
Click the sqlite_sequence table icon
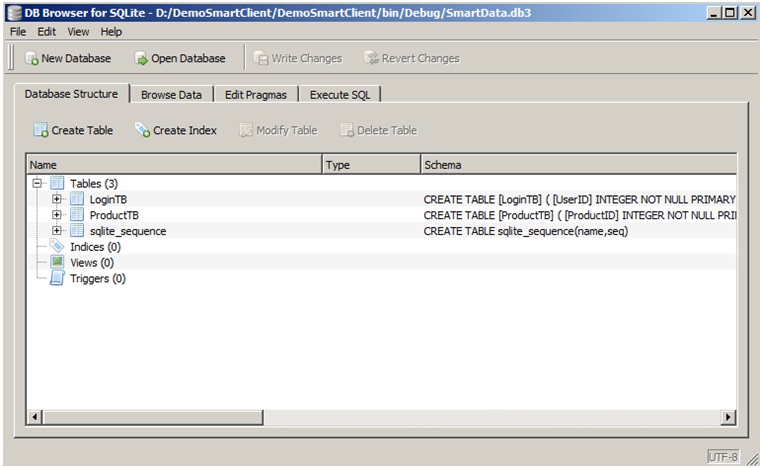click(x=77, y=230)
